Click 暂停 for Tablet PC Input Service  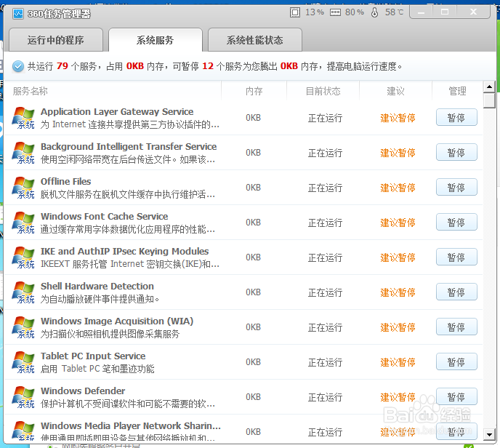pos(456,362)
